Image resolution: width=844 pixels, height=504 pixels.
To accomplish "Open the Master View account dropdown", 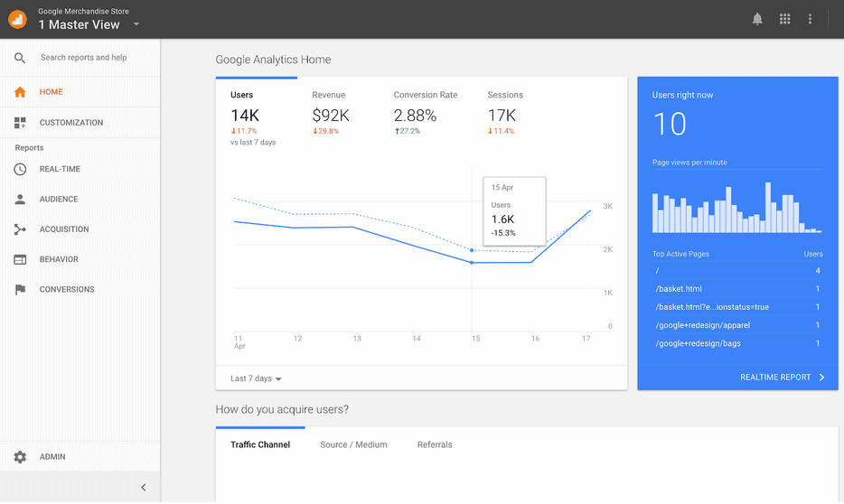I will click(x=136, y=24).
